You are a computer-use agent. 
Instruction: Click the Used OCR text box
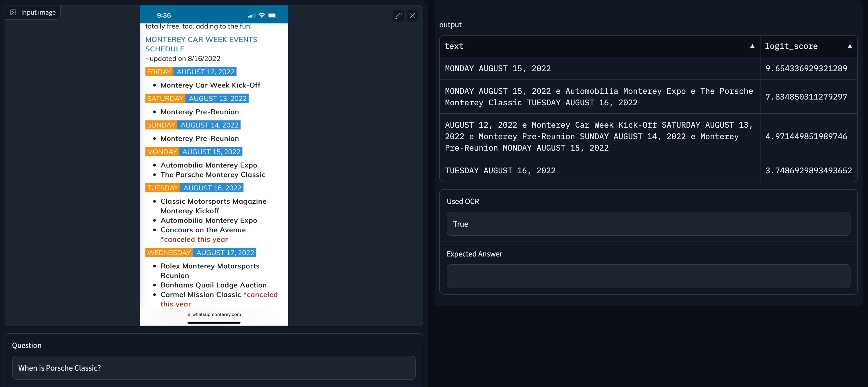tap(648, 224)
